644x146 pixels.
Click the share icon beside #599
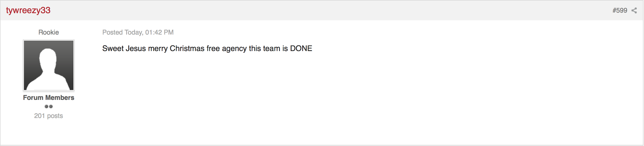pos(634,10)
